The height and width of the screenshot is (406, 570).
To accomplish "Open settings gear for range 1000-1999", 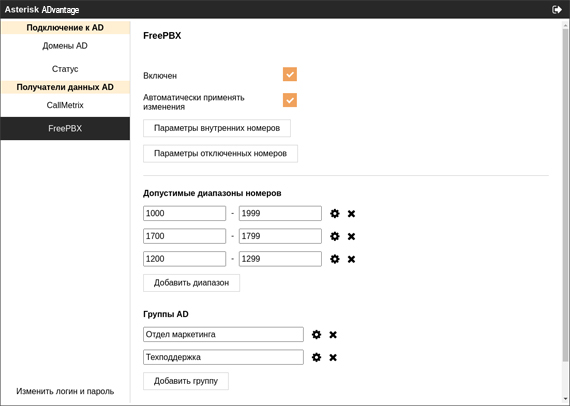I will click(334, 214).
